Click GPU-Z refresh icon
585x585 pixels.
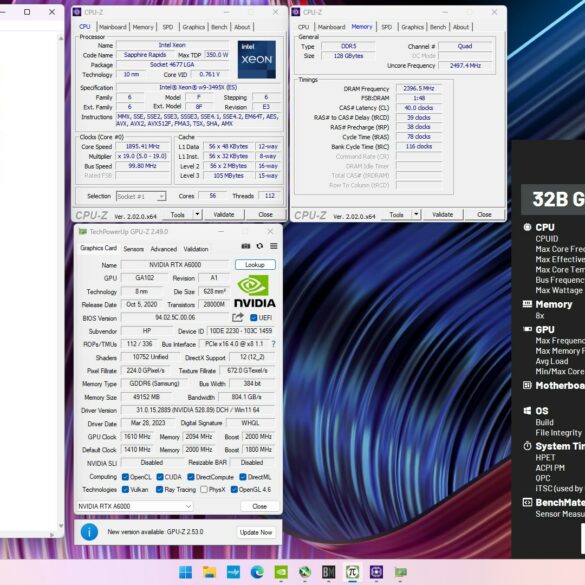260,246
